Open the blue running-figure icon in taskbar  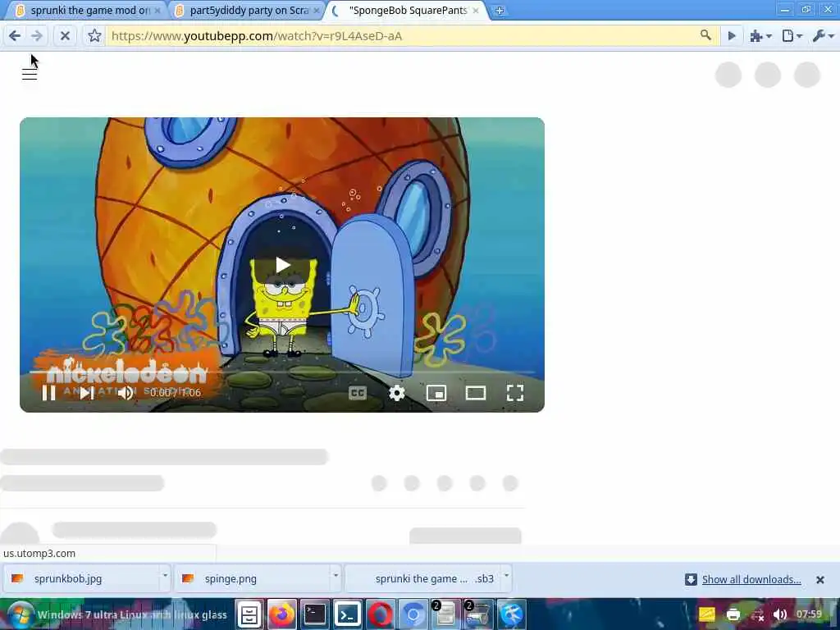tap(511, 614)
